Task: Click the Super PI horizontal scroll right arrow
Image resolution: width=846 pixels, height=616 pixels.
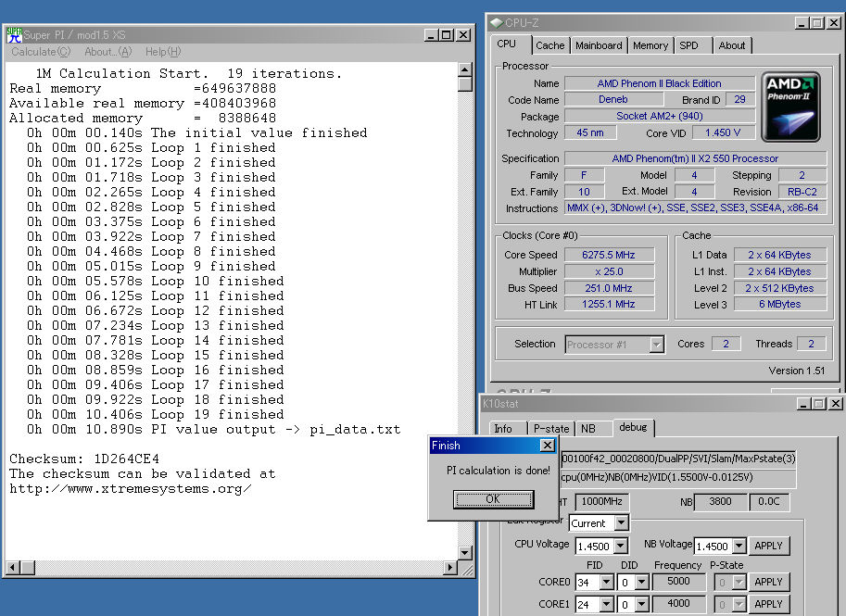Action: point(450,568)
